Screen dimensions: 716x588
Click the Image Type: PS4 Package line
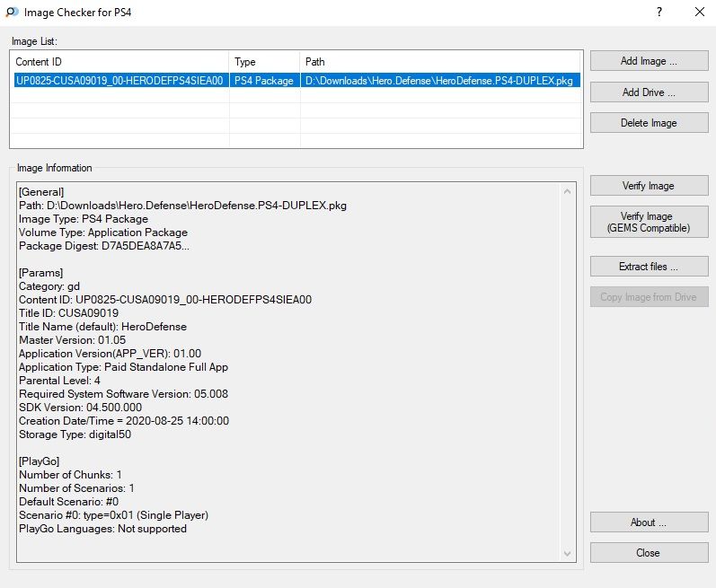click(84, 219)
